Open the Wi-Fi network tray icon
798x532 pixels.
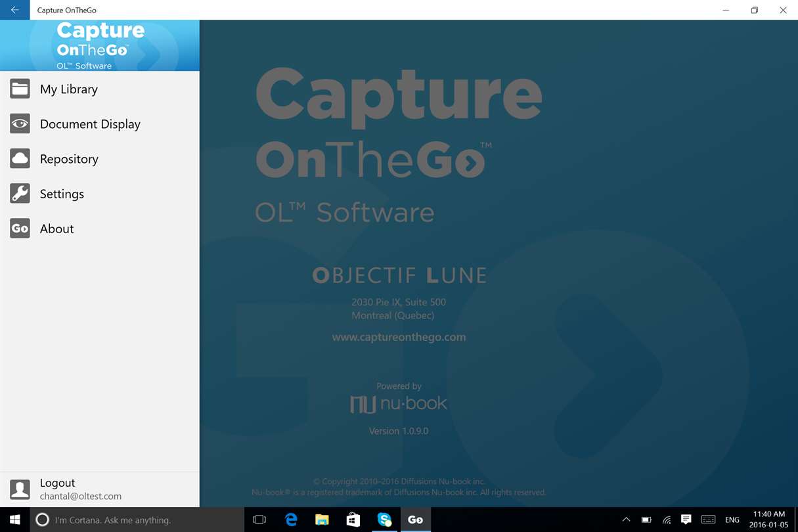click(x=667, y=520)
